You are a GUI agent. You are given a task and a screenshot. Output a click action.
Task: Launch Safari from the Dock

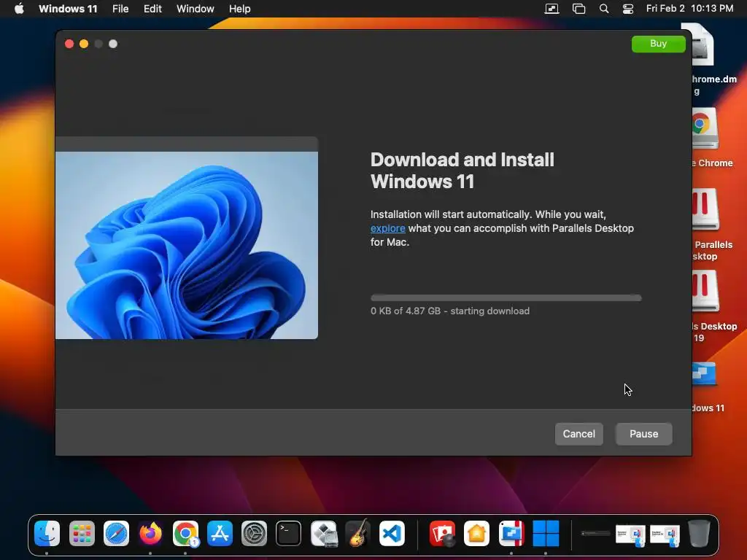[x=116, y=533]
